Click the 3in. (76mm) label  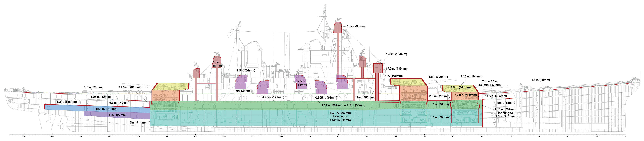(441, 104)
